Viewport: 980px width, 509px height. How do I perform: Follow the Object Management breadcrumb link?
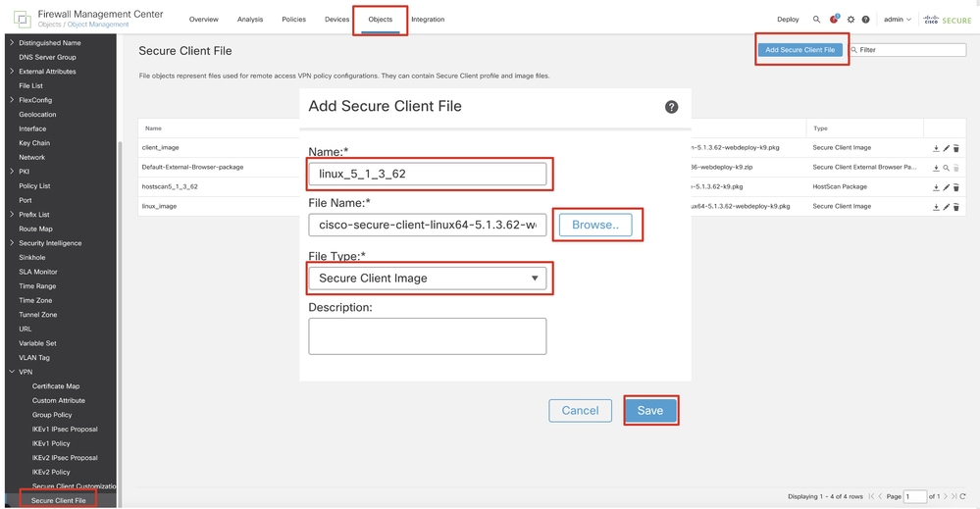pyautogui.click(x=98, y=25)
